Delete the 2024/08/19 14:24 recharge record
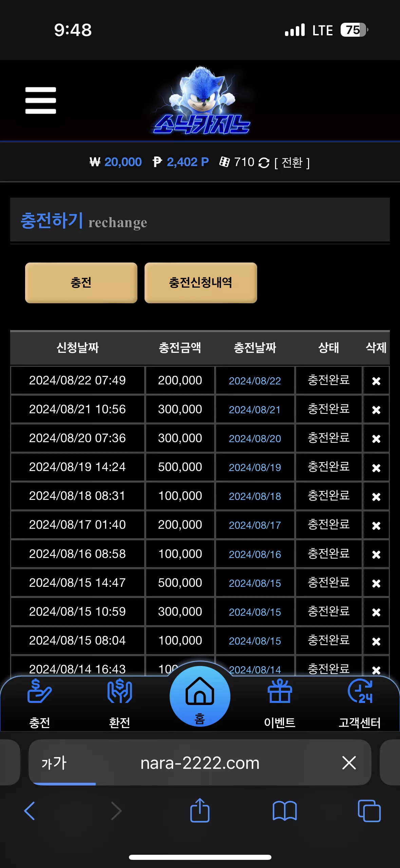Viewport: 400px width, 868px height. click(376, 468)
